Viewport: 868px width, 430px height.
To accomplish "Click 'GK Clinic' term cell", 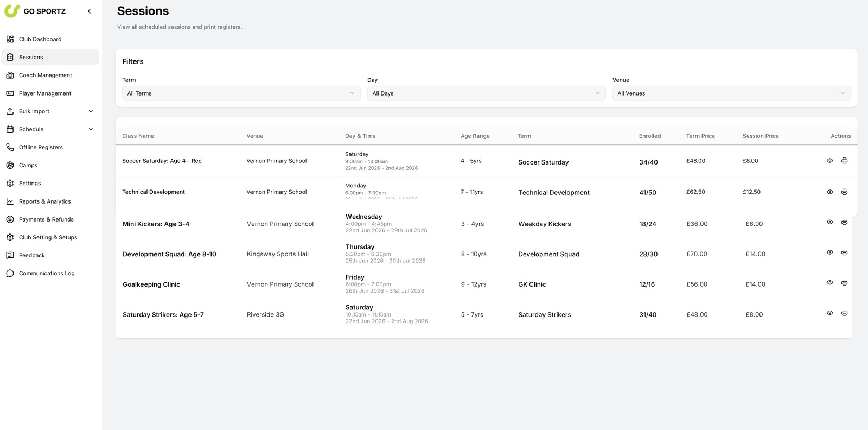I will 532,284.
